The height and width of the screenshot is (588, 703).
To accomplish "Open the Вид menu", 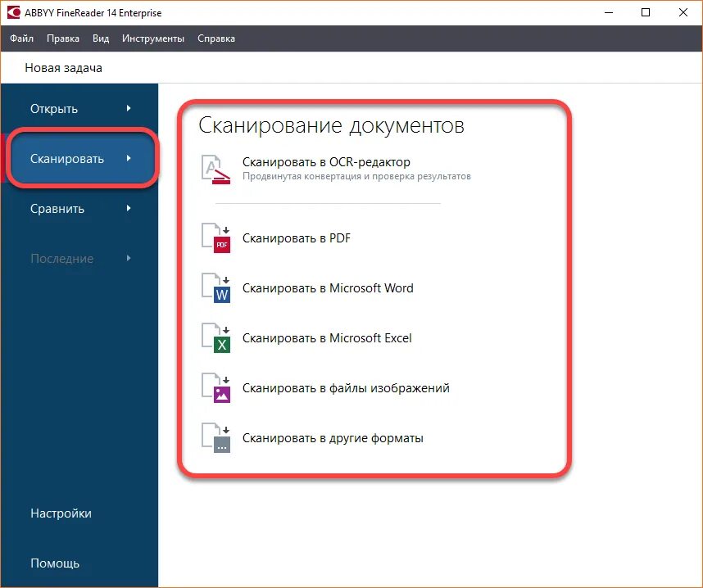I will tap(101, 38).
